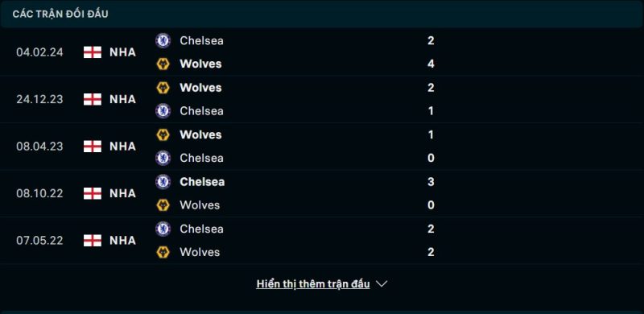644x314 pixels.
Task: Select NHA league label on 24.12.23 row
Action: [x=123, y=100]
